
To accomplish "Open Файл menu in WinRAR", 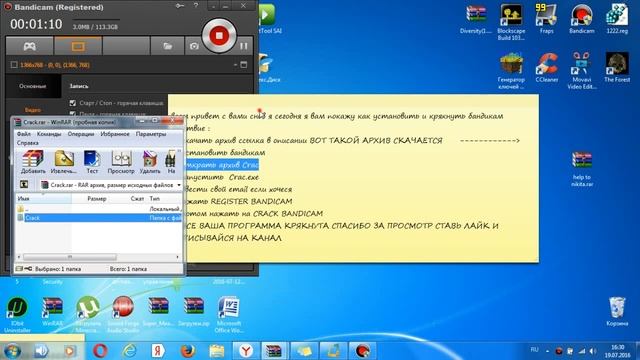I will click(24, 134).
